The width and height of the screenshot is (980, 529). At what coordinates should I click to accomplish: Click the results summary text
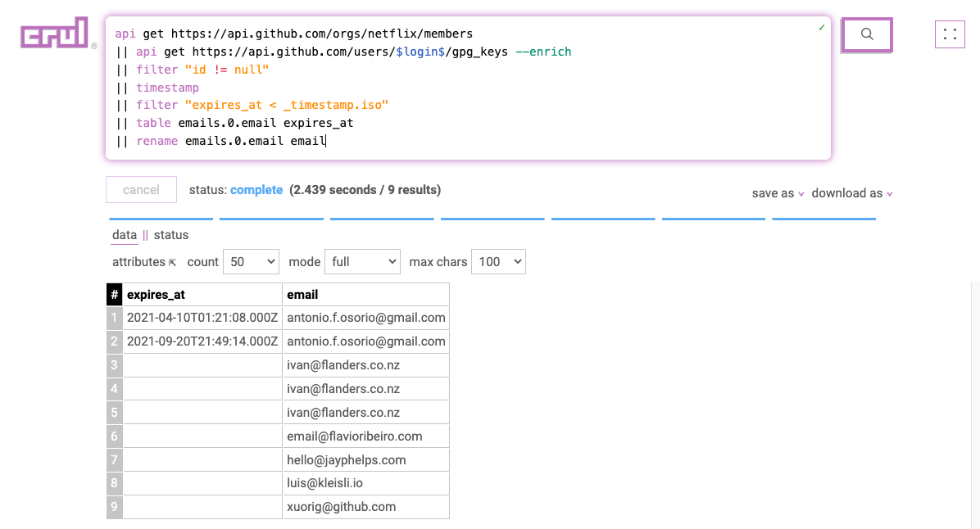pyautogui.click(x=365, y=190)
